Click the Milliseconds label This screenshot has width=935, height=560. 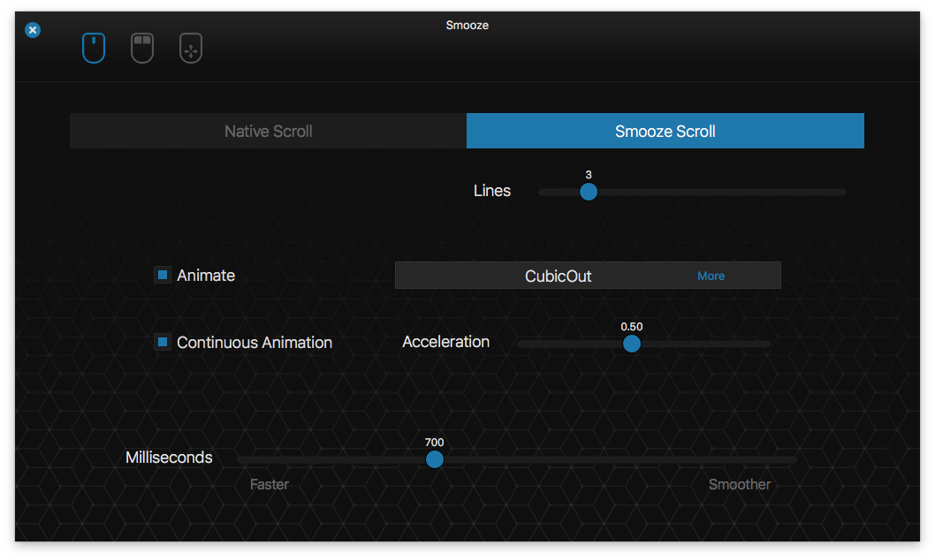[x=169, y=457]
